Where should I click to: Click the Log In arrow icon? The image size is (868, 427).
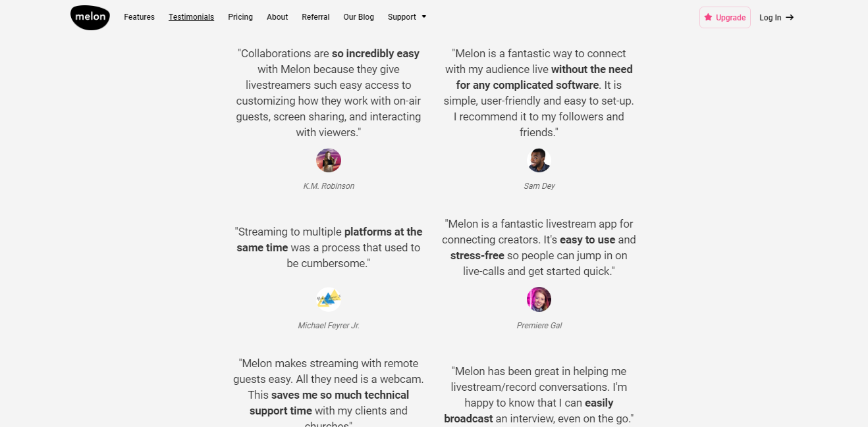(790, 18)
